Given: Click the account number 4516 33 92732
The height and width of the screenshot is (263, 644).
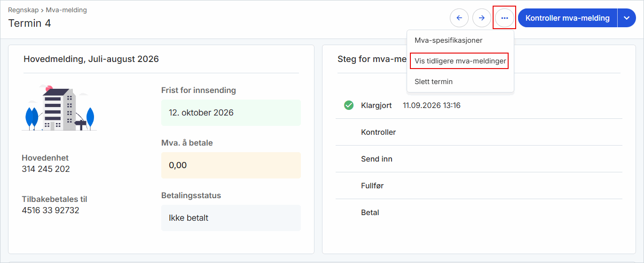Looking at the screenshot, I should tap(50, 210).
